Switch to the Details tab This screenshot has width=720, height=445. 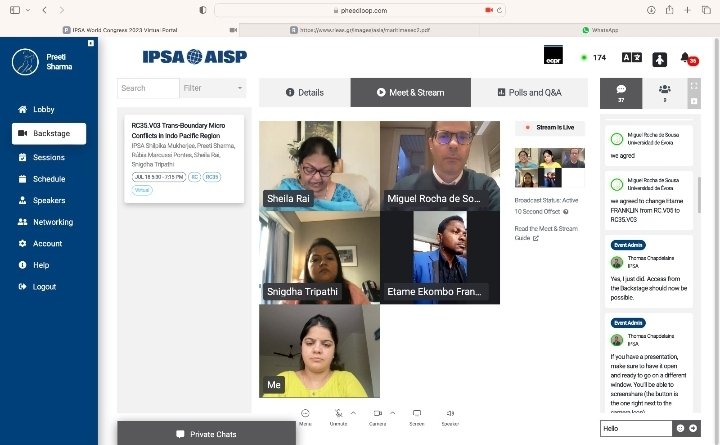[304, 92]
